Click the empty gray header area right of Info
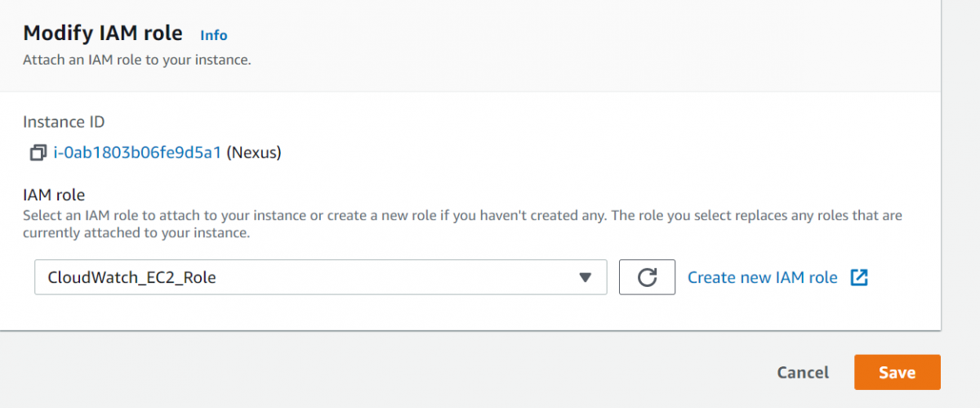 572,37
